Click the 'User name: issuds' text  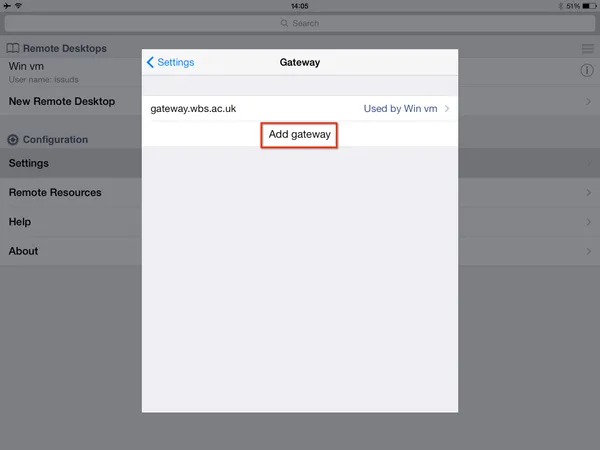click(43, 80)
